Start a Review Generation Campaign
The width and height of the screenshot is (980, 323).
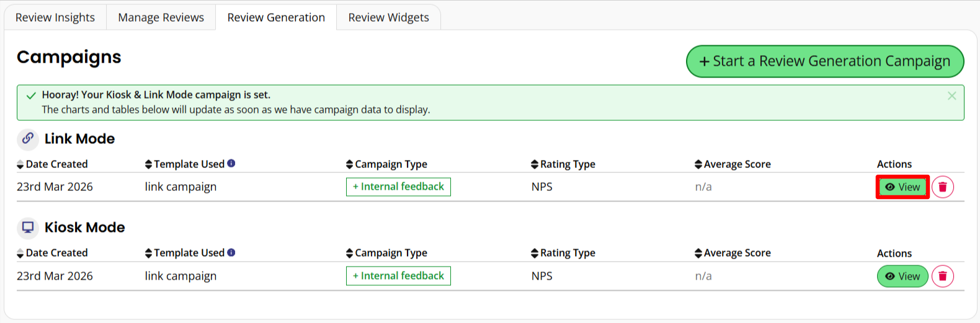(824, 61)
